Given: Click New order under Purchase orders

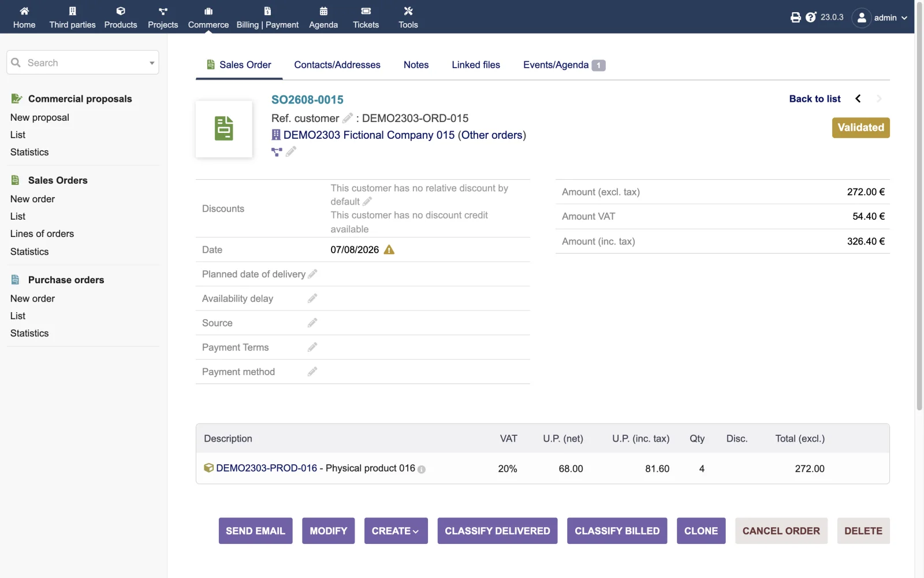Looking at the screenshot, I should click(x=32, y=298).
